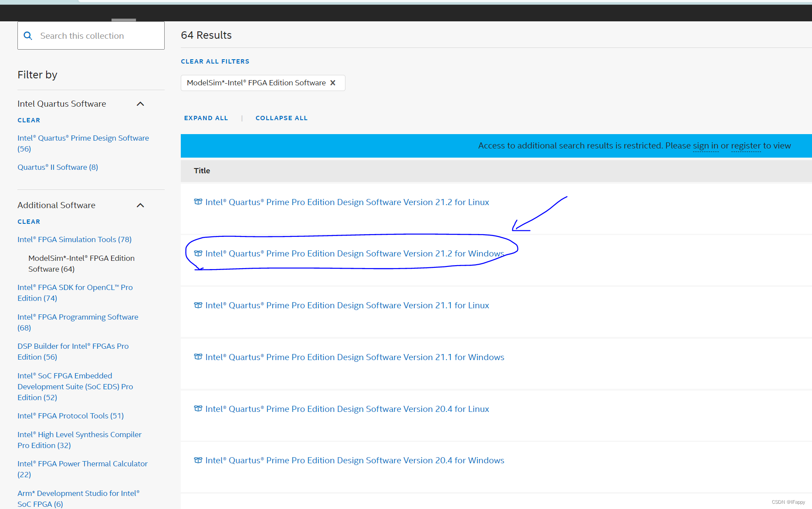Click the search magnifier icon
This screenshot has width=812, height=509.
tap(28, 36)
